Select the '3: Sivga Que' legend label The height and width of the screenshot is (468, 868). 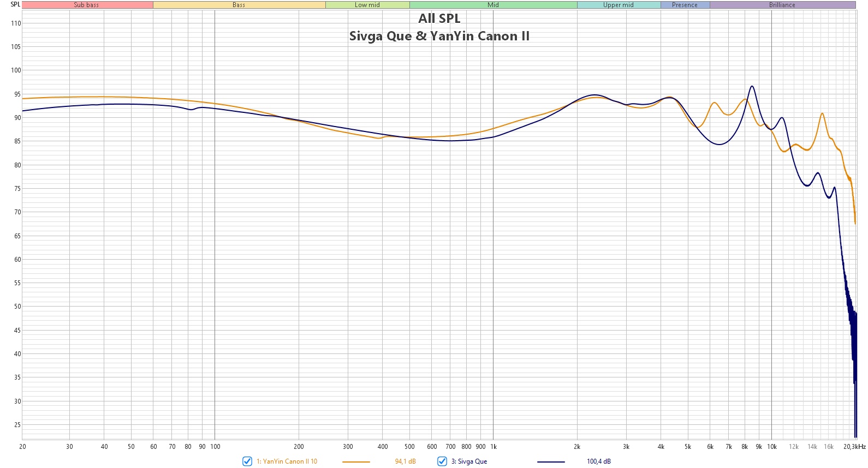click(469, 461)
